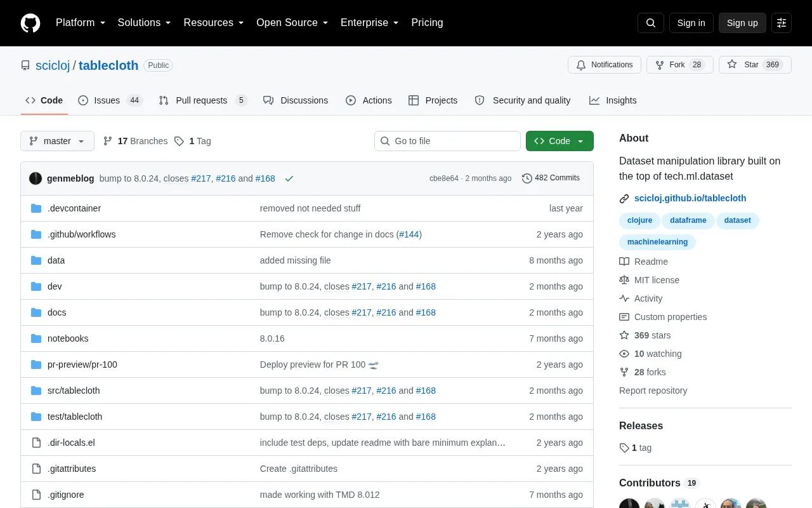Open commit hash cbe8e64

pyautogui.click(x=444, y=178)
